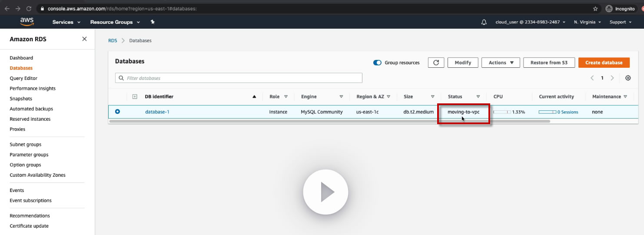The height and width of the screenshot is (235, 644).
Task: Open Subnet groups in the sidebar
Action: (x=26, y=144)
